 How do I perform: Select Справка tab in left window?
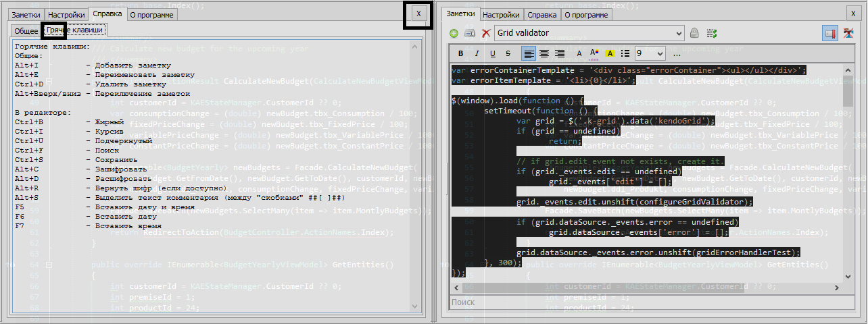(x=107, y=13)
